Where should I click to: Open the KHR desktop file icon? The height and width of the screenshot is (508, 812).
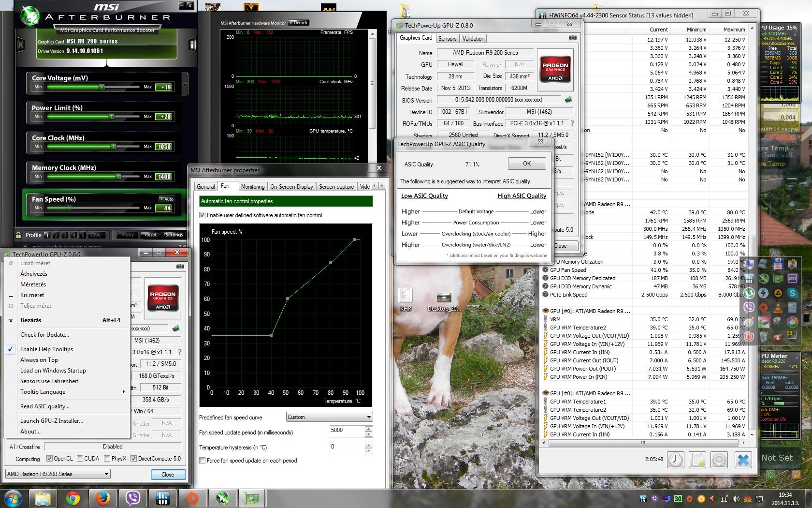(405, 299)
